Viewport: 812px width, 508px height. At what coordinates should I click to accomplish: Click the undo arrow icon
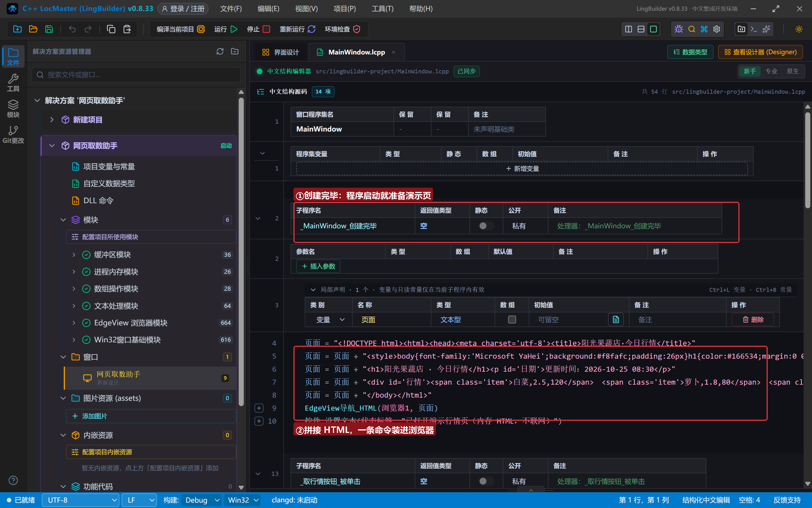click(x=72, y=29)
